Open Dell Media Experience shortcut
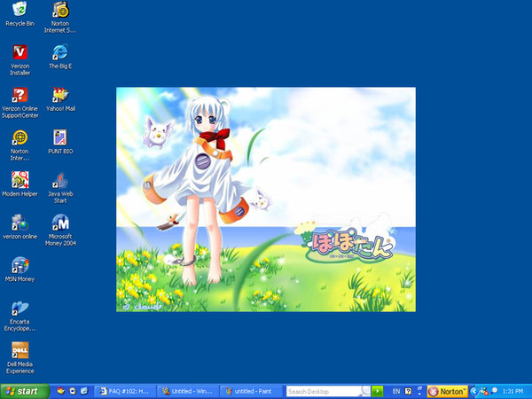Screen dimensions: 532x399 20,358
